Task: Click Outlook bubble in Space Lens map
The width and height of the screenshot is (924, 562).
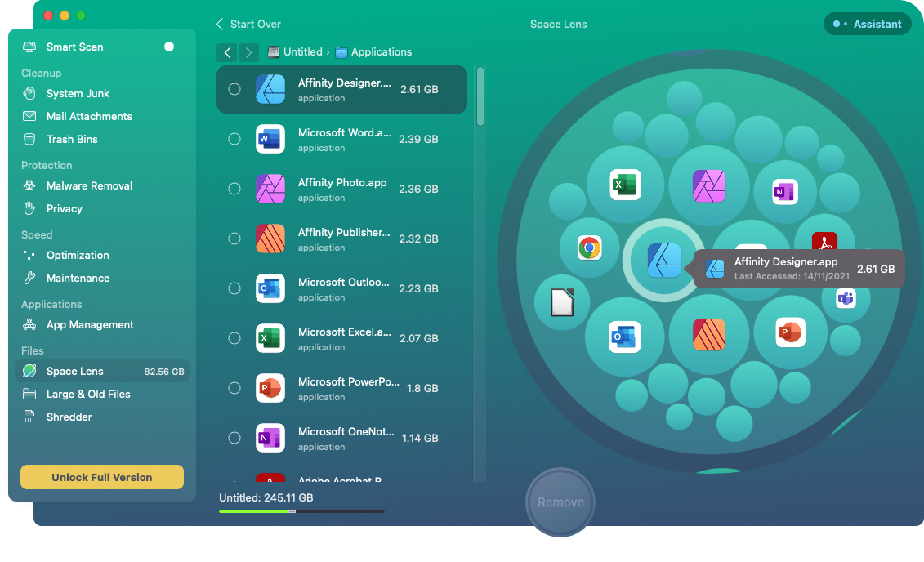Action: 625,337
